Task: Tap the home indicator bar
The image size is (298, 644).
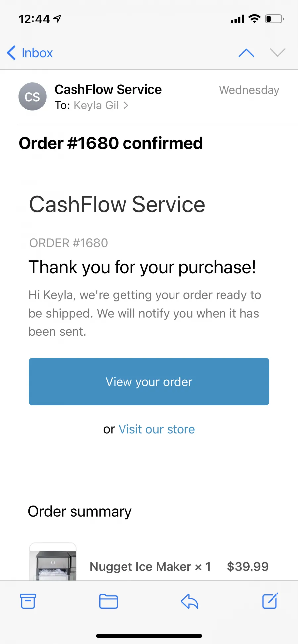Action: click(x=149, y=636)
